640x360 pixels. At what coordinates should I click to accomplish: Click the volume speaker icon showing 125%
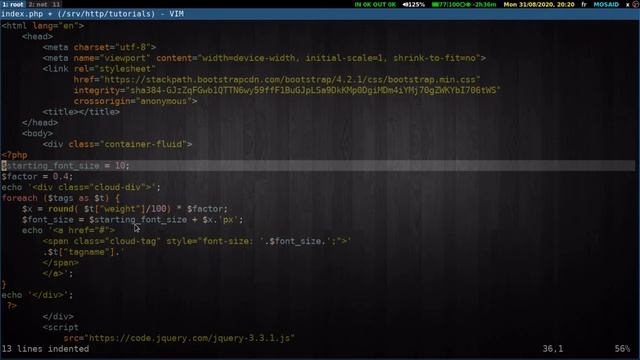tap(406, 4)
